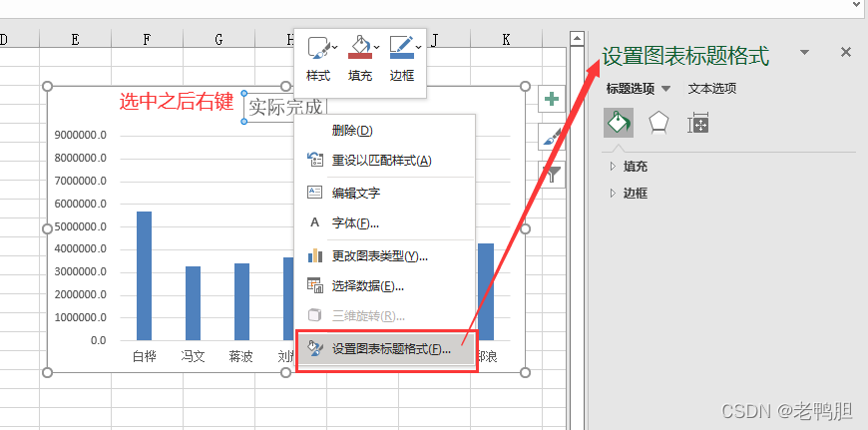Click the 9000000.0 axis value
This screenshot has height=430, width=868.
coord(80,135)
